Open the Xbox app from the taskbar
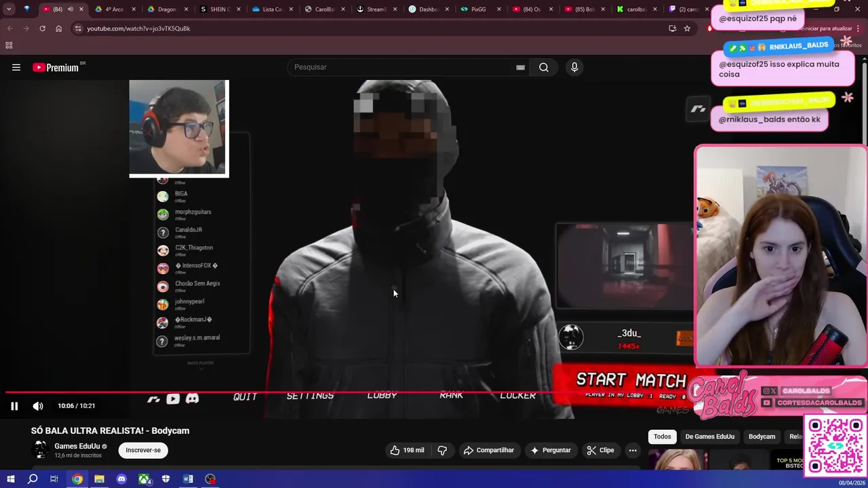868x488 pixels. tap(144, 479)
